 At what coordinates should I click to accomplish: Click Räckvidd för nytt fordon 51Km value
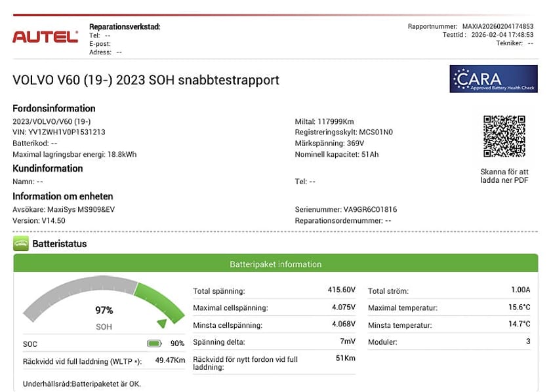(x=346, y=359)
